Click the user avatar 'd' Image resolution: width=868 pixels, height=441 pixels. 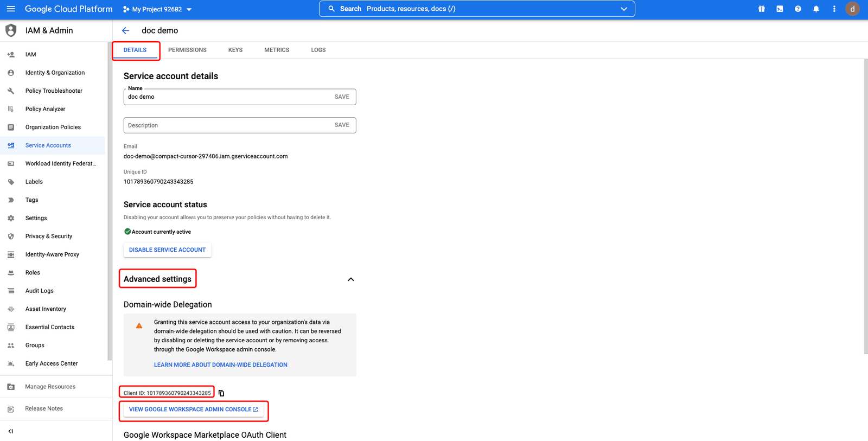coord(852,9)
